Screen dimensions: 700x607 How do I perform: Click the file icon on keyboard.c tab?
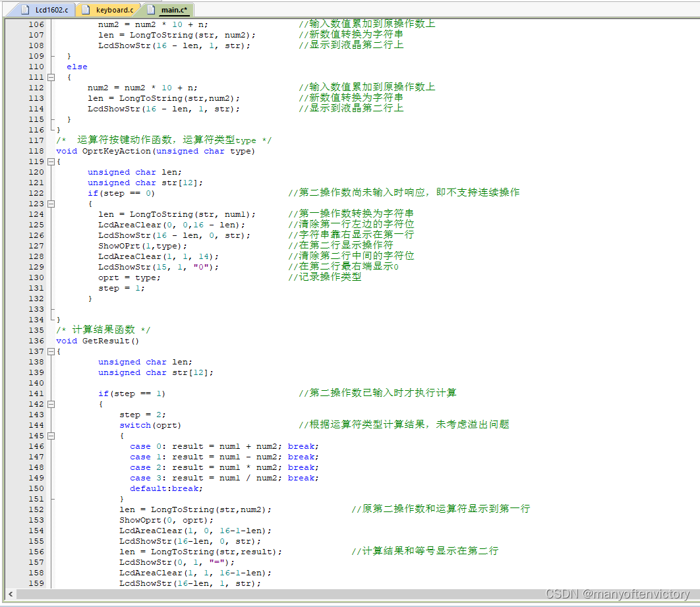point(86,10)
